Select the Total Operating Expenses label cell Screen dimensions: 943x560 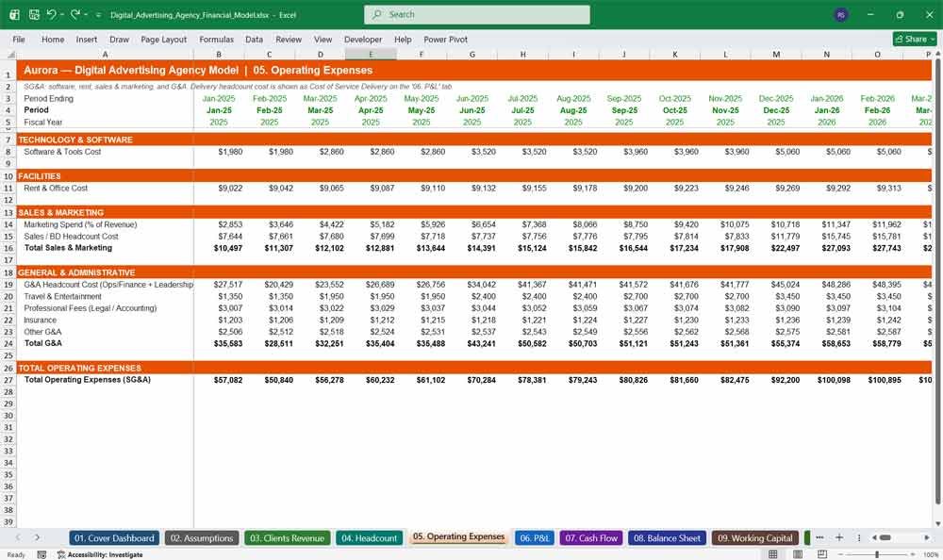click(x=105, y=380)
